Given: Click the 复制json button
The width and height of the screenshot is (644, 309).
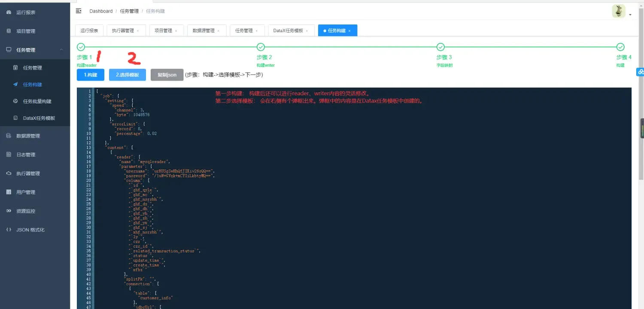Looking at the screenshot, I should click(x=167, y=74).
